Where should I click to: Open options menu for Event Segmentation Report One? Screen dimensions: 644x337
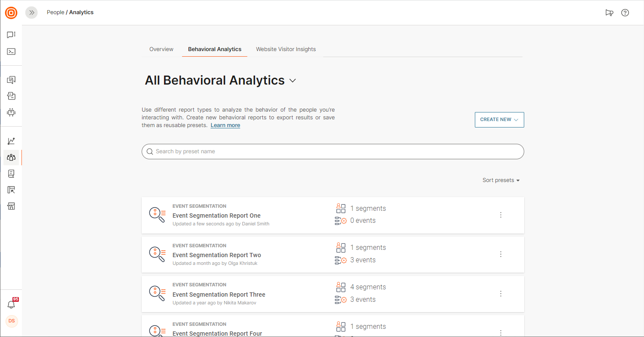(x=501, y=215)
